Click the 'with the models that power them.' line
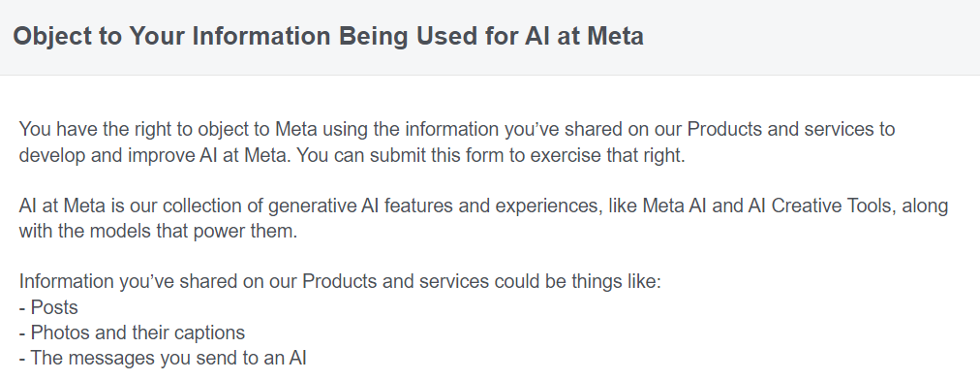This screenshot has height=380, width=980. click(x=158, y=231)
